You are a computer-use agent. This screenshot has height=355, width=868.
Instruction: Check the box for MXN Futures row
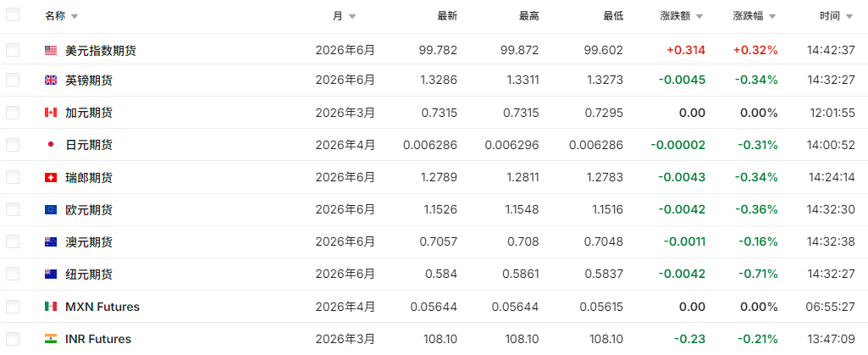point(13,306)
